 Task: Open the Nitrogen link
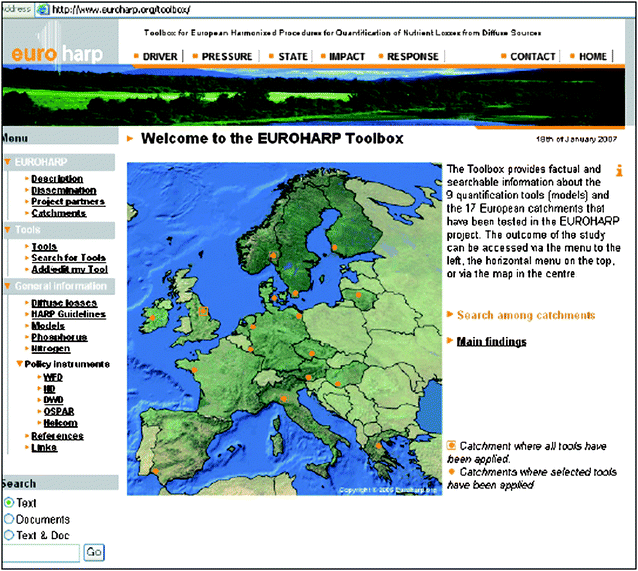[51, 349]
